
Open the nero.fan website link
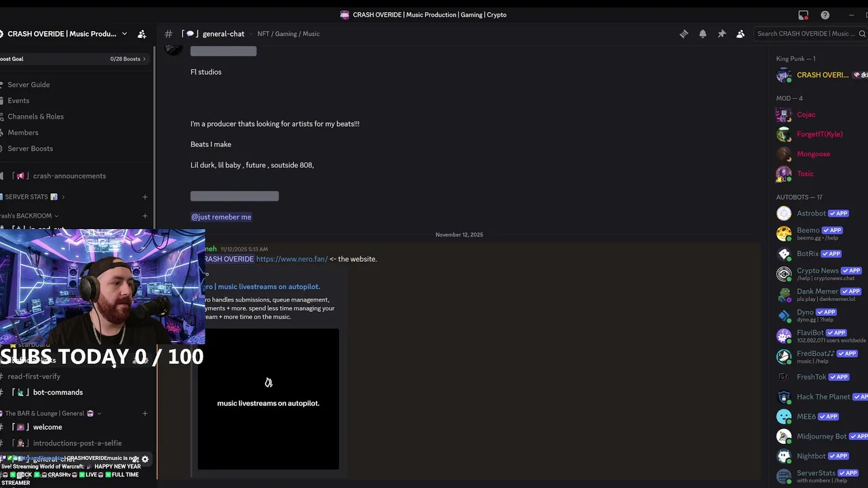292,259
